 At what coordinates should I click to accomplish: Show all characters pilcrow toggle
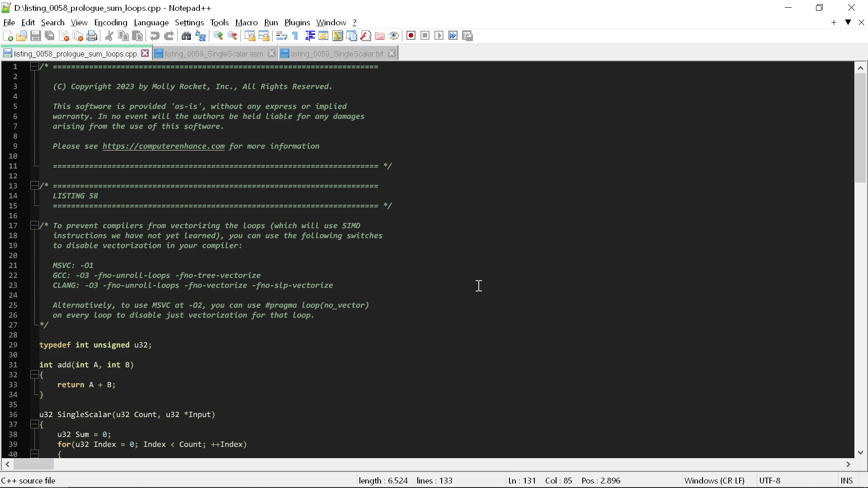pyautogui.click(x=295, y=36)
